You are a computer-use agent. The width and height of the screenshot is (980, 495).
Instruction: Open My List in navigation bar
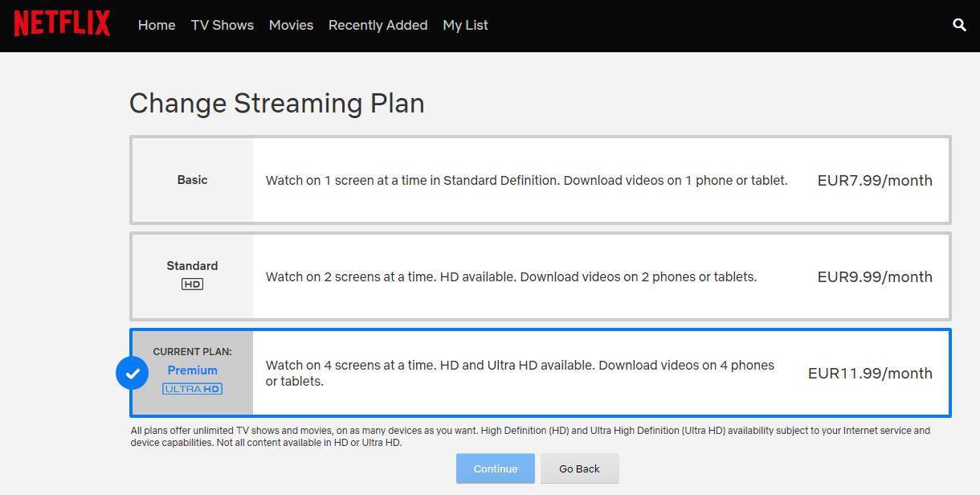coord(466,25)
